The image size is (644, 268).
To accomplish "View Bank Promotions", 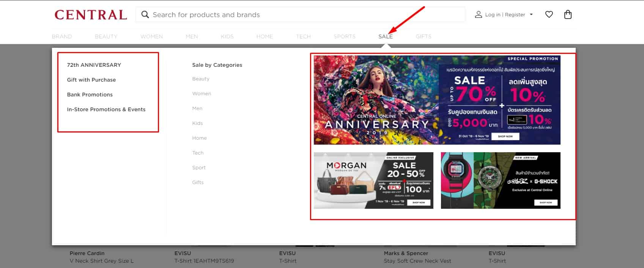I will tap(90, 95).
